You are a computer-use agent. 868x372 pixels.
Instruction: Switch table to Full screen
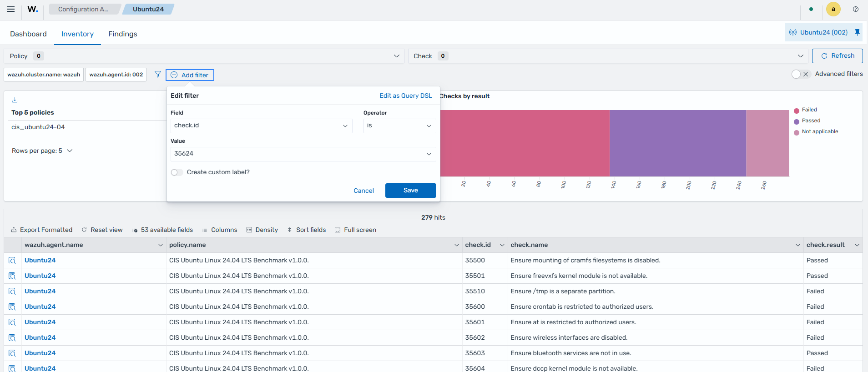coord(356,230)
